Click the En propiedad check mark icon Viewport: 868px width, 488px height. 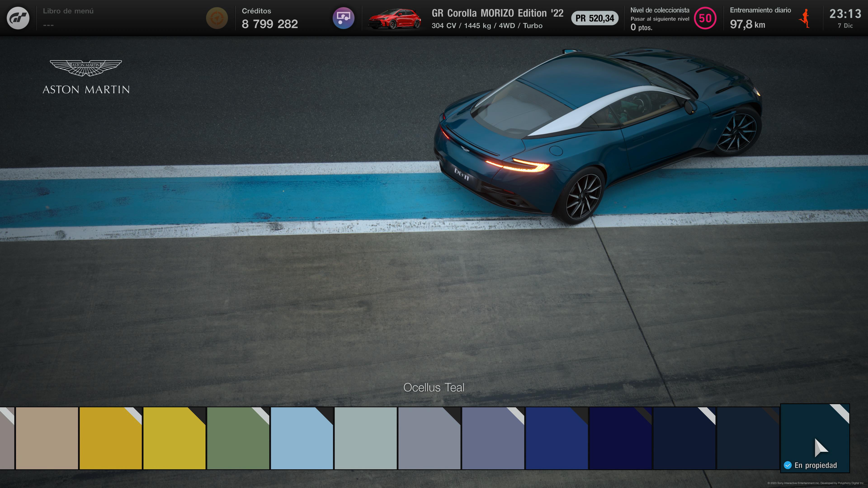click(788, 465)
